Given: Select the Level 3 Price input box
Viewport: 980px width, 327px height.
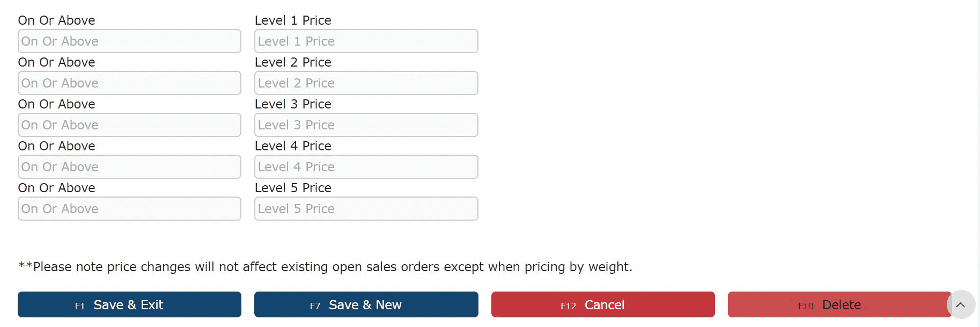Looking at the screenshot, I should [x=366, y=125].
